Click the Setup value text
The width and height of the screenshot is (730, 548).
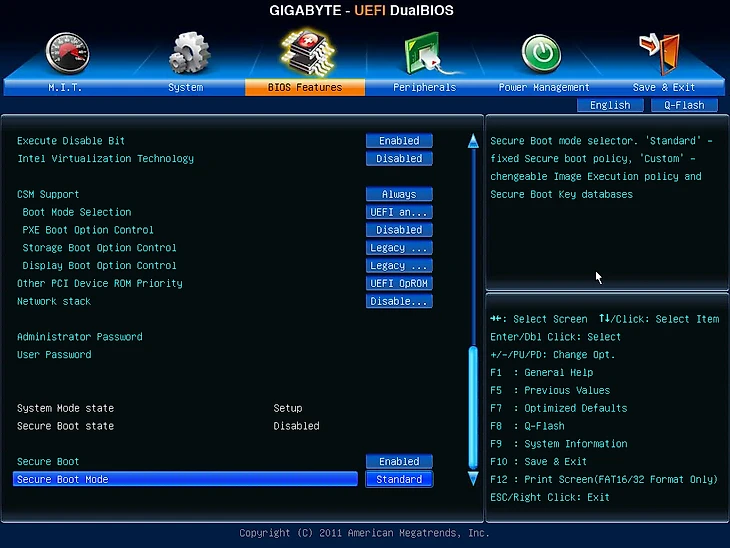[x=288, y=408]
